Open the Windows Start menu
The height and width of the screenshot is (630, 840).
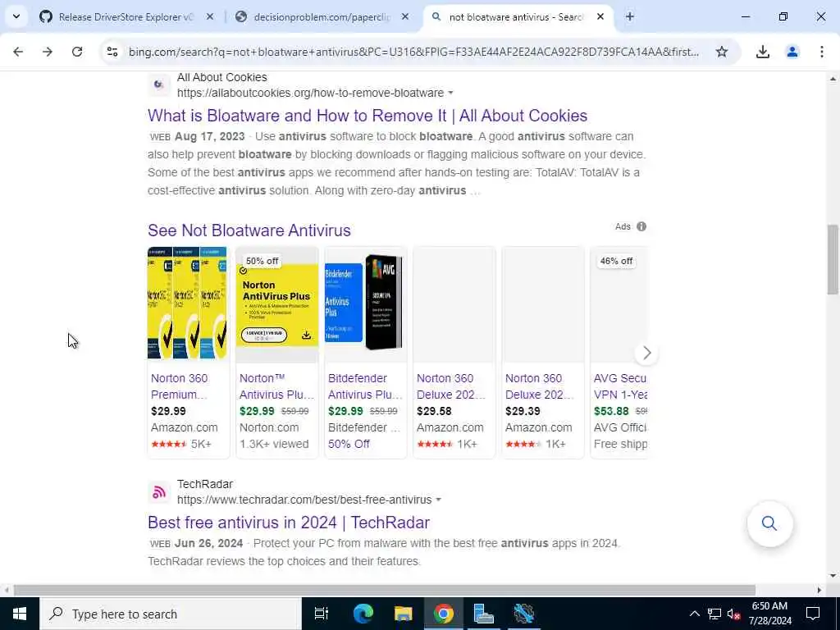click(20, 614)
